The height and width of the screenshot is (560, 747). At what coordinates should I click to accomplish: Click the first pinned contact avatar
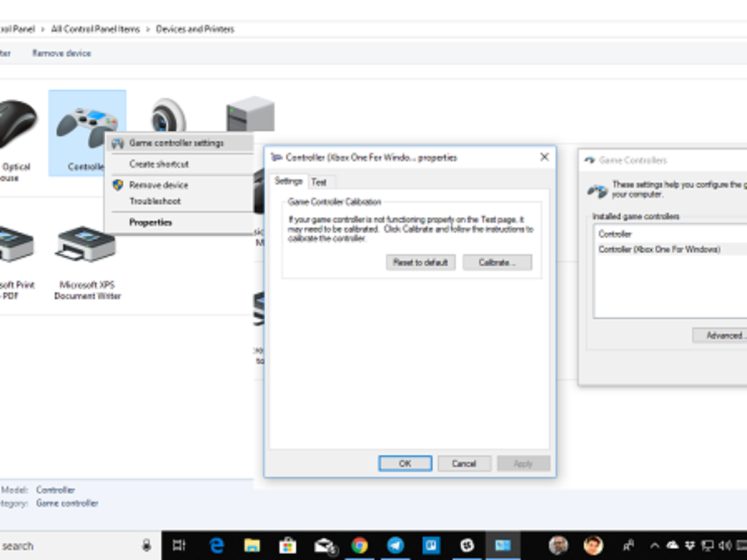tap(558, 546)
